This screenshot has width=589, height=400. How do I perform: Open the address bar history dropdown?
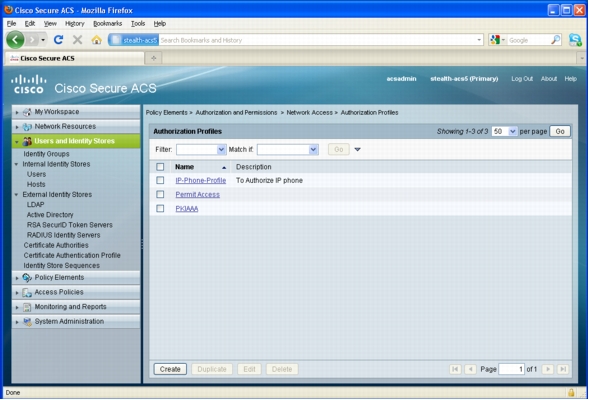(479, 40)
